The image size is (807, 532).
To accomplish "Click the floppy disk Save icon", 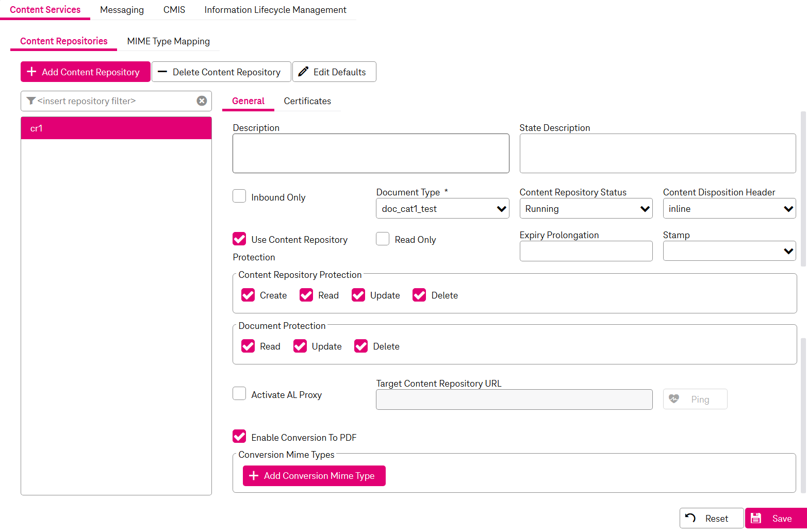I will (x=756, y=518).
